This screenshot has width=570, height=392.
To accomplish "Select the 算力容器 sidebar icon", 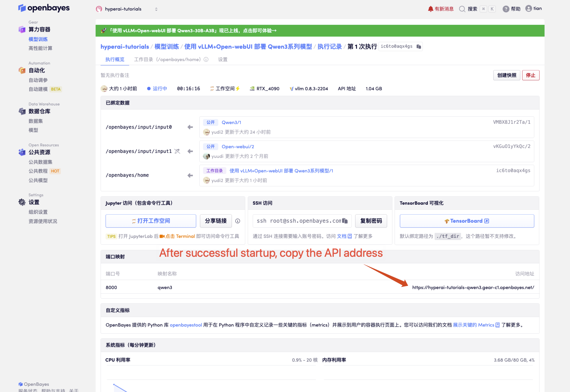I will pos(22,29).
